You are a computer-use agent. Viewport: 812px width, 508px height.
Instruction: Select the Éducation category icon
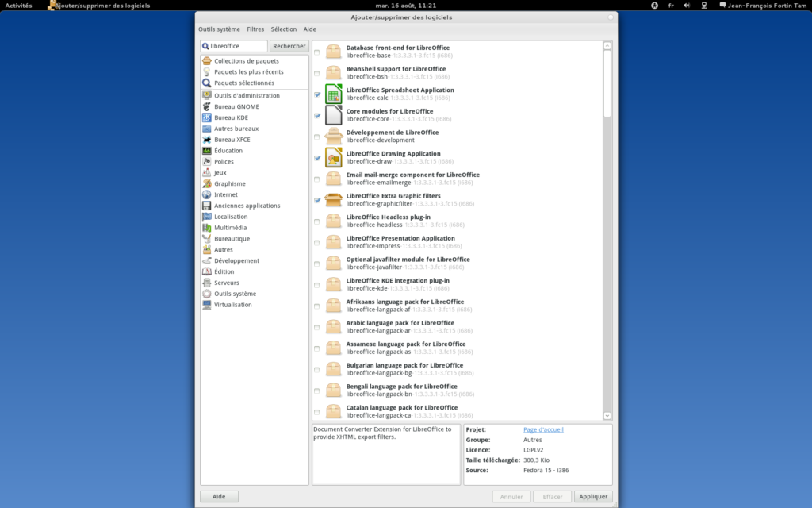[207, 150]
